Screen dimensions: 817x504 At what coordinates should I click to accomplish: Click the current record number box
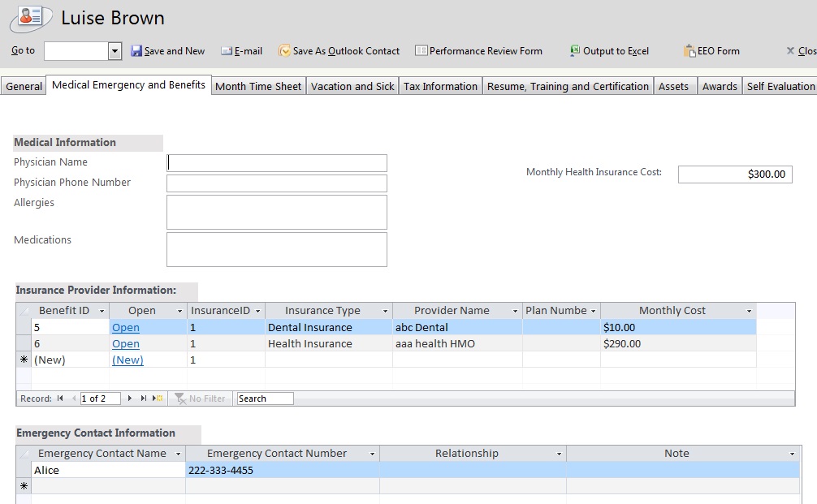point(100,398)
